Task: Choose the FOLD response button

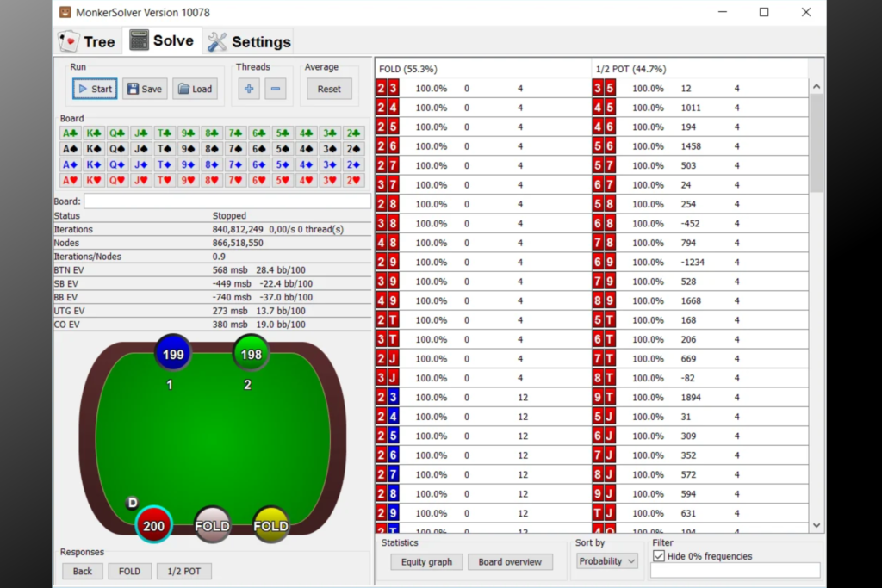Action: pyautogui.click(x=129, y=571)
